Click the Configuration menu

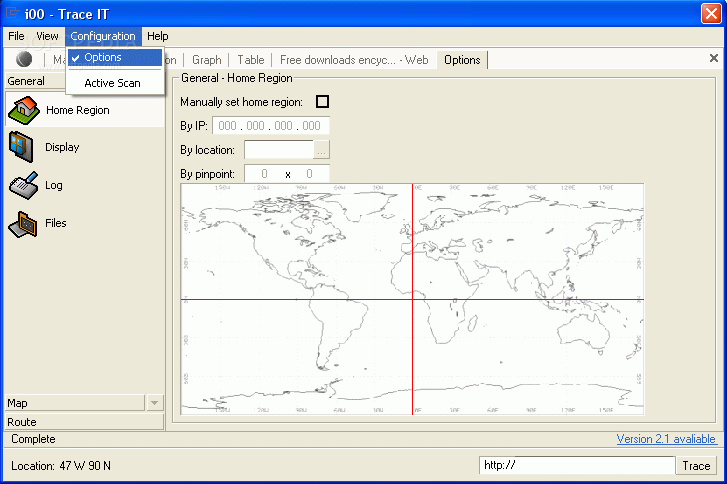(x=103, y=36)
